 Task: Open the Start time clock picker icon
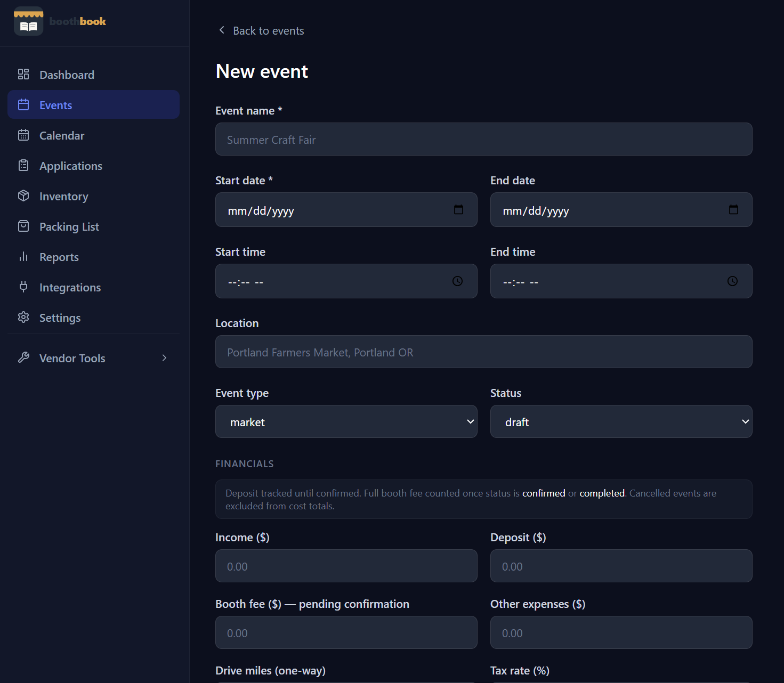457,281
